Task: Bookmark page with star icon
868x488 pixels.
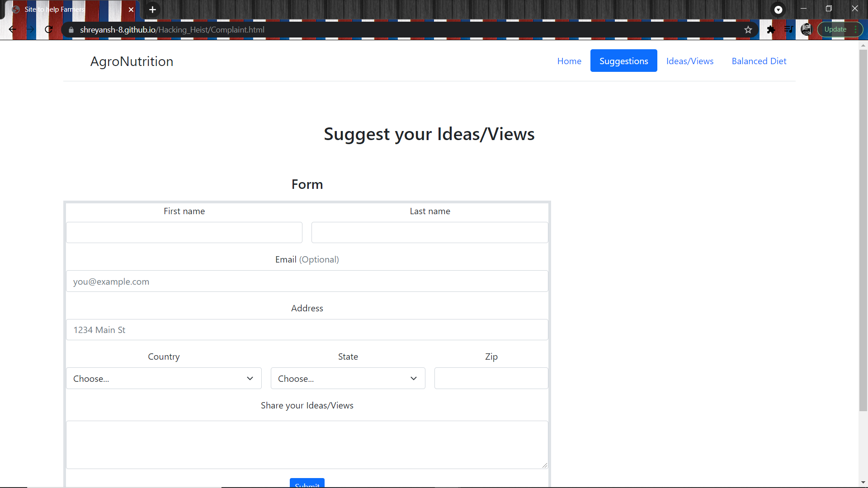Action: click(x=748, y=29)
